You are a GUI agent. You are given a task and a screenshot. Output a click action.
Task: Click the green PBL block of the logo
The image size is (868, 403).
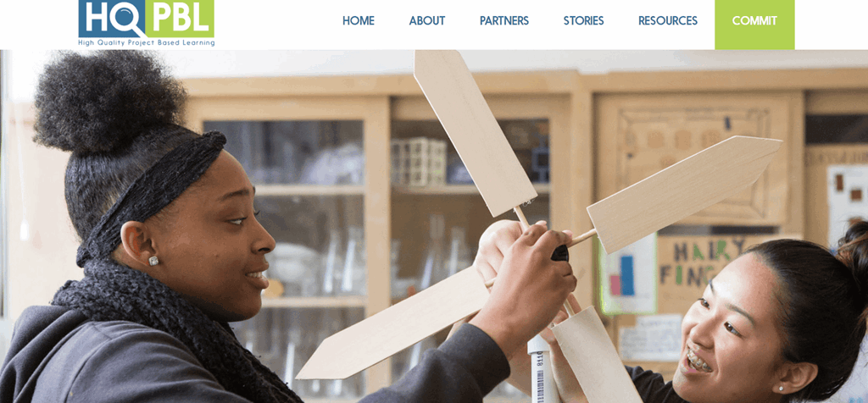[181, 19]
